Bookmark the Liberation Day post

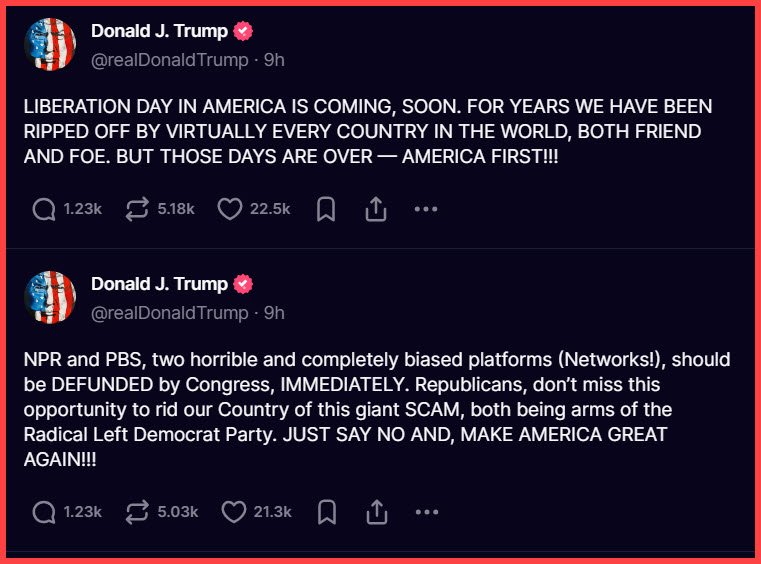[325, 209]
